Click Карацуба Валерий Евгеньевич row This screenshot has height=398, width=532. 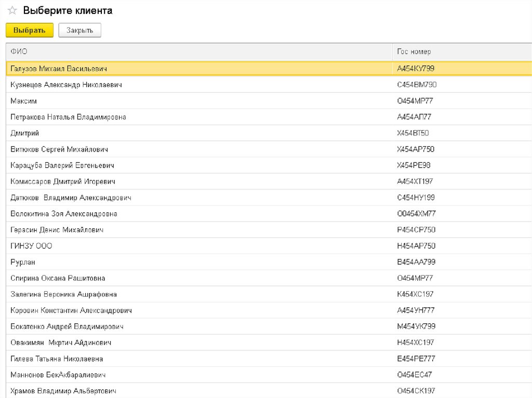pos(62,166)
